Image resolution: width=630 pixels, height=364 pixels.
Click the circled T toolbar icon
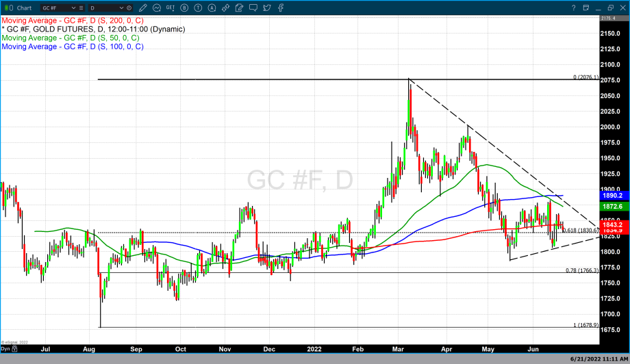click(199, 8)
